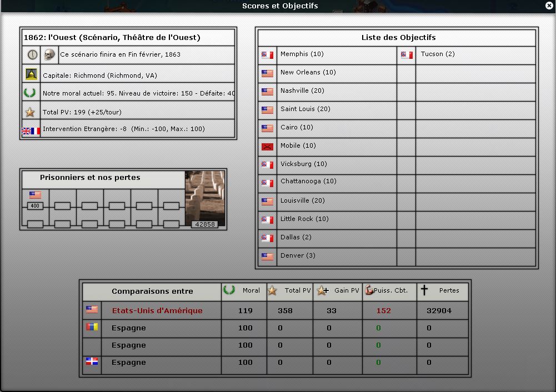Click the Moral column header
This screenshot has height=392, width=556.
tap(244, 291)
